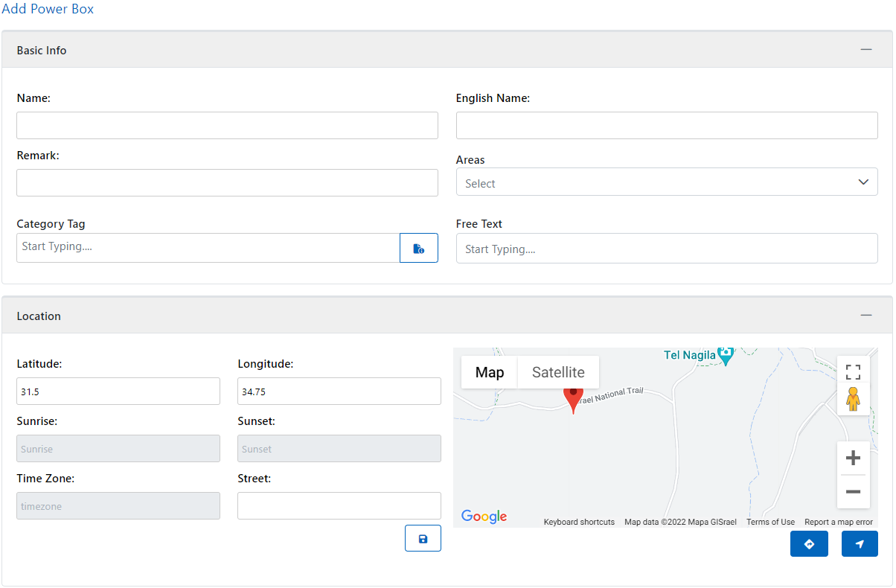Select the Map view tab
The height and width of the screenshot is (588, 896).
coord(489,372)
